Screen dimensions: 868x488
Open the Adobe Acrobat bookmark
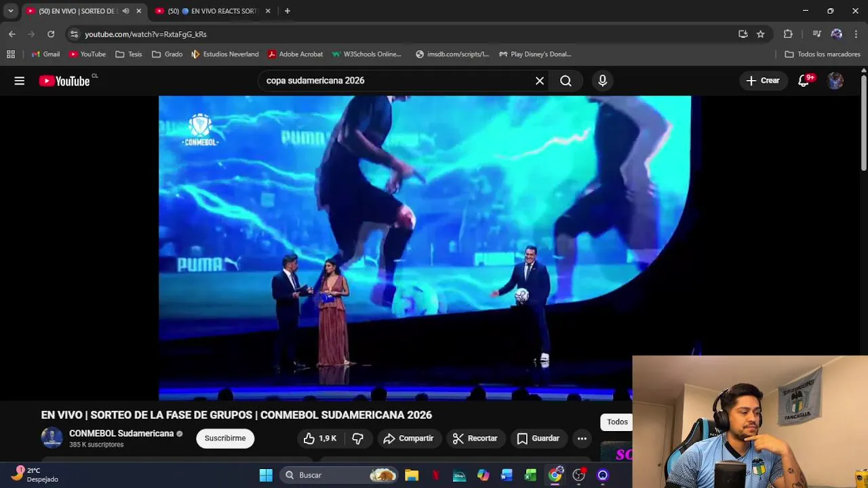(295, 54)
